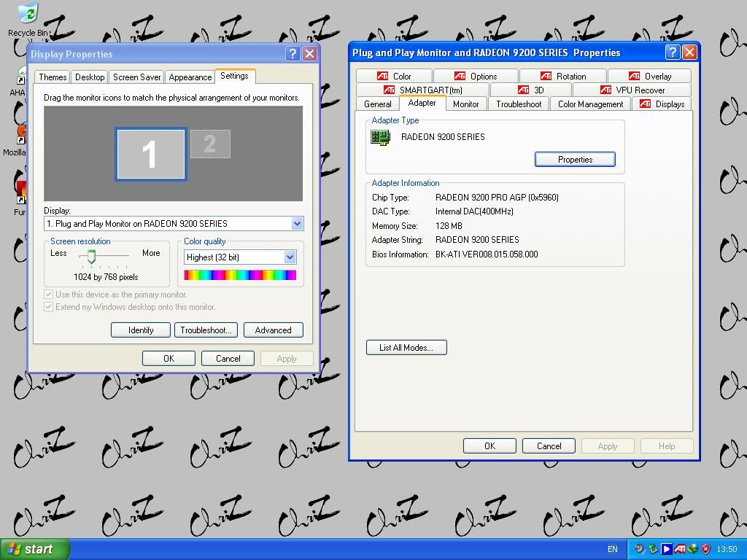
Task: Click memory size value '128 MB'
Action: click(449, 226)
